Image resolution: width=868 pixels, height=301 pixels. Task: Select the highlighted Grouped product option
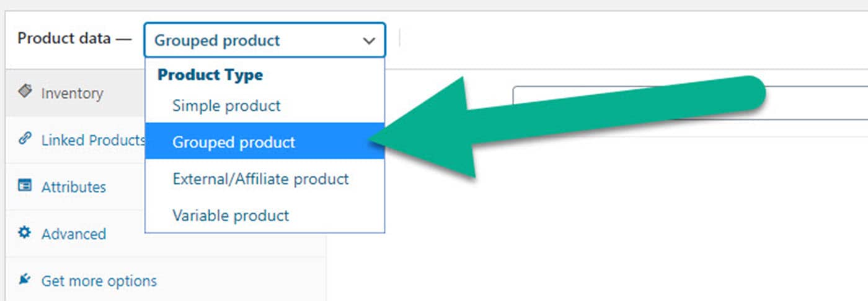[x=234, y=142]
